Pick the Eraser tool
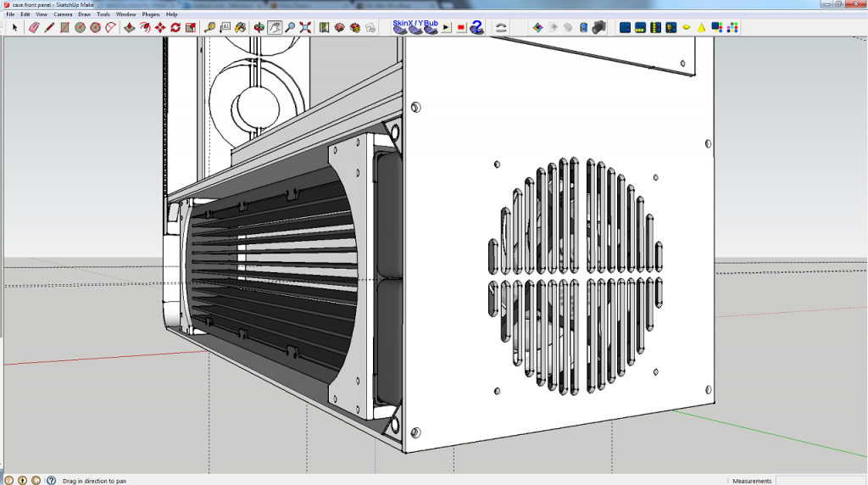Screen dimensions: 868x485 [x=34, y=27]
